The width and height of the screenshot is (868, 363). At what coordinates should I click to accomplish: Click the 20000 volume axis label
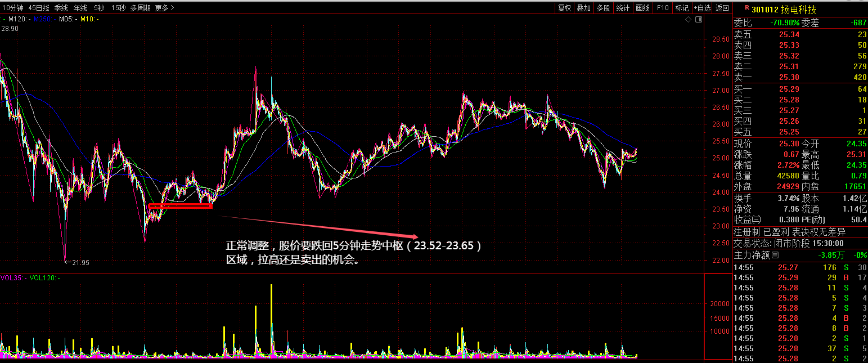click(721, 303)
